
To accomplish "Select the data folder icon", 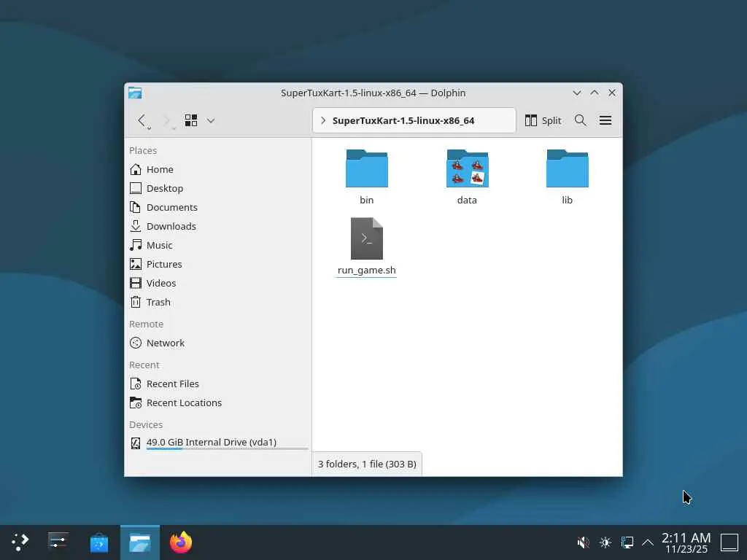I will click(468, 168).
